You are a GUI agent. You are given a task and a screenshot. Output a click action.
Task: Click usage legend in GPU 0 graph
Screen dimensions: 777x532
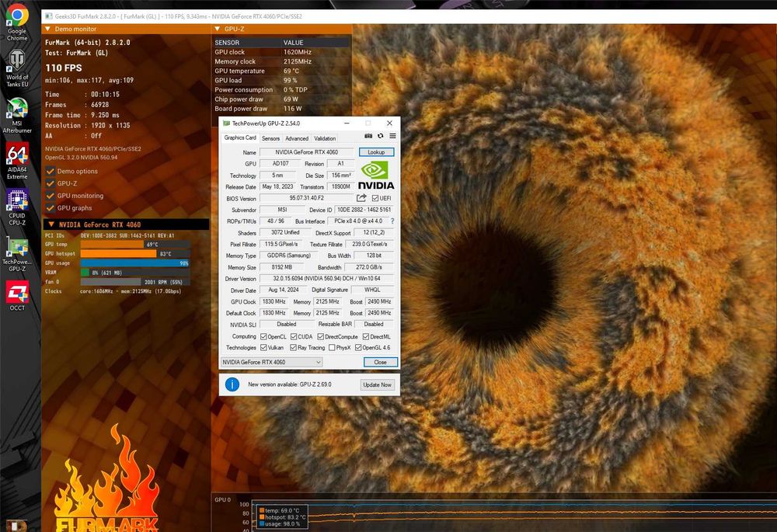coord(280,524)
